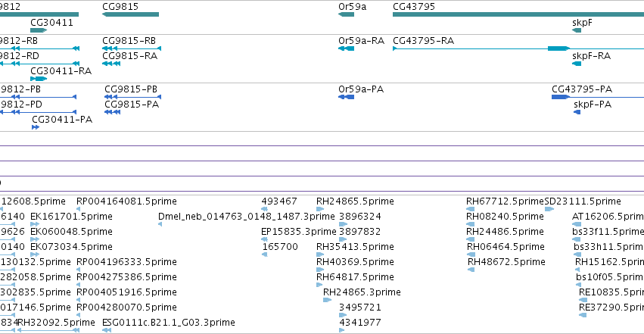The image size is (644, 334).
Task: Click the CG9815-RB transcript feature
Action: [132, 48]
